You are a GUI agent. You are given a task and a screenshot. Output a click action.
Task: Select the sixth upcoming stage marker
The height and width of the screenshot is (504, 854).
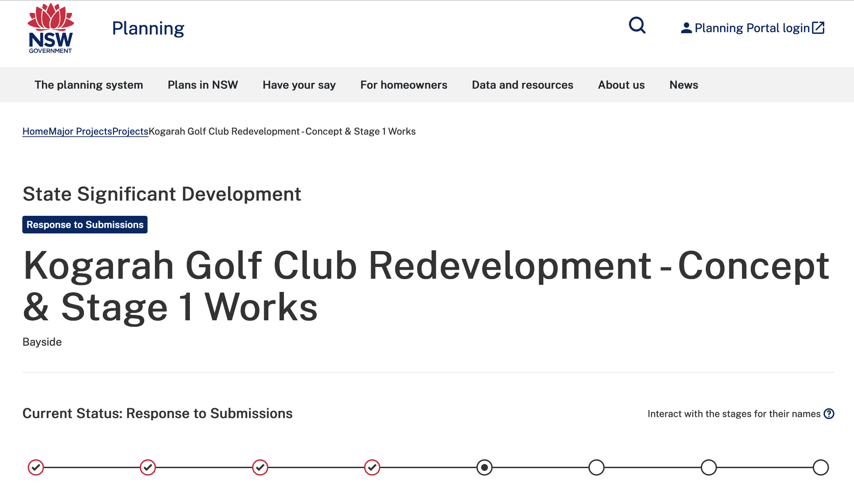point(596,467)
